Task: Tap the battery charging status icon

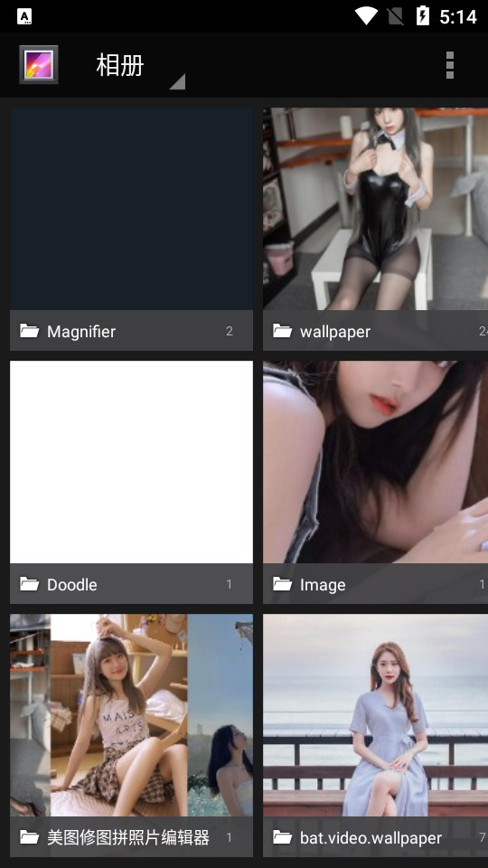Action: click(423, 16)
